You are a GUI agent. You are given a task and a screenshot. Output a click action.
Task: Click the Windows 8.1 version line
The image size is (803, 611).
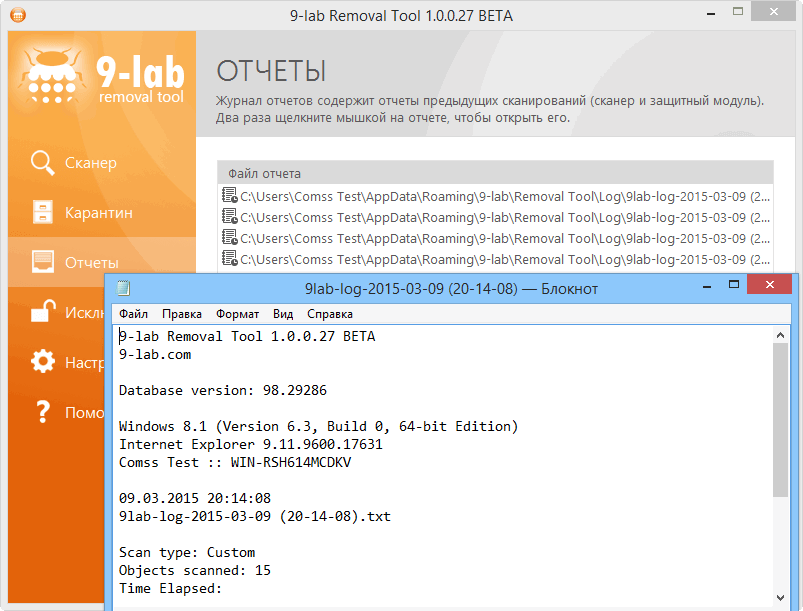point(319,426)
